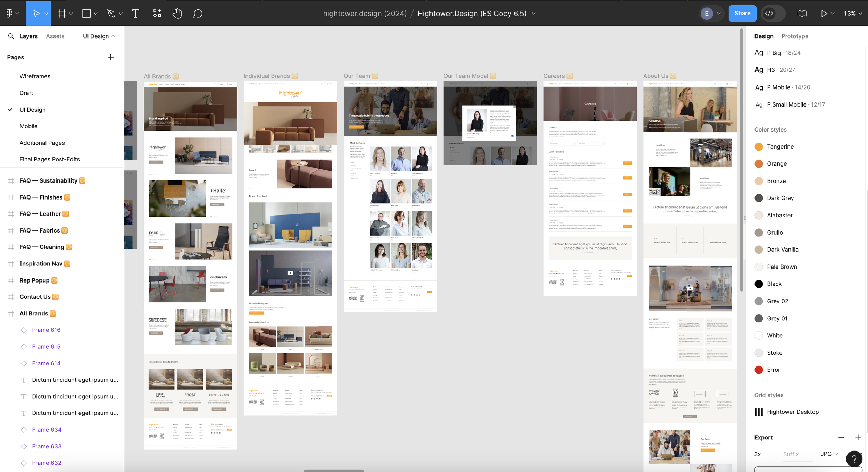Viewport: 868px width, 472px height.
Task: Add a new page with the plus button
Action: [x=110, y=57]
